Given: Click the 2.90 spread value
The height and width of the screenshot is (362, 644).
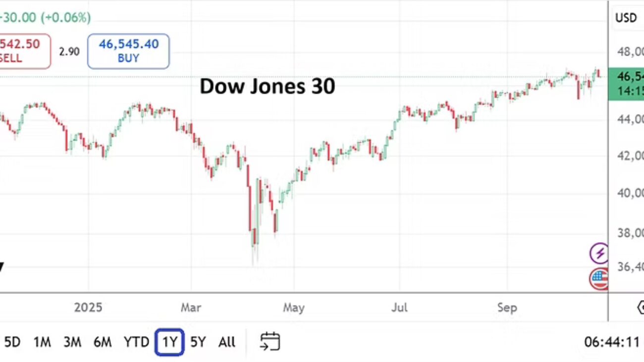Looking at the screenshot, I should 69,51.
